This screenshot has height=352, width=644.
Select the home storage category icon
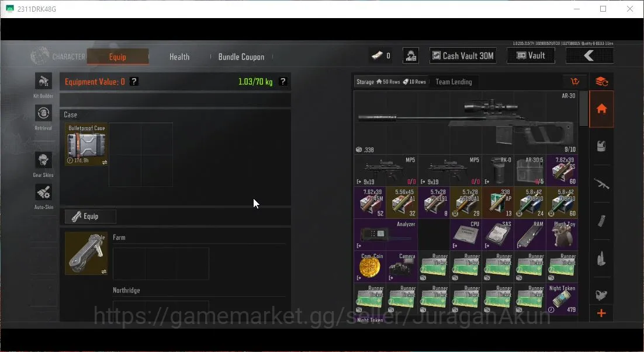pos(602,109)
